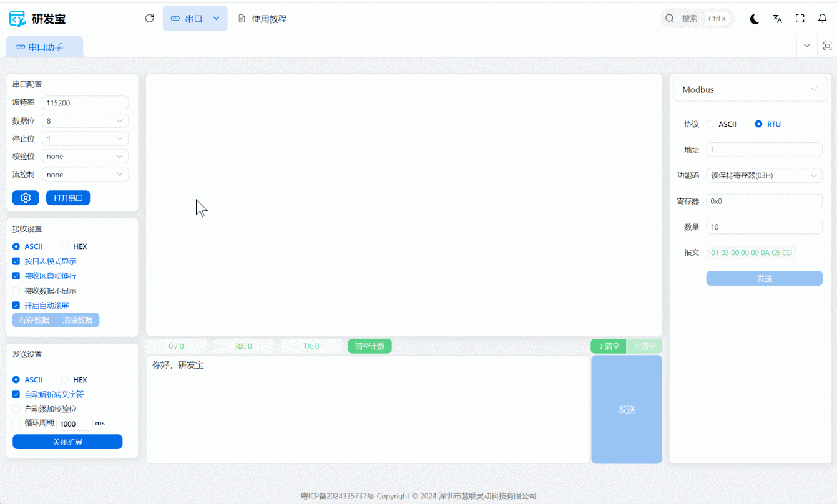Image resolution: width=837 pixels, height=504 pixels.
Task: Enable the 接收数据不显示 checkbox
Action: click(16, 291)
